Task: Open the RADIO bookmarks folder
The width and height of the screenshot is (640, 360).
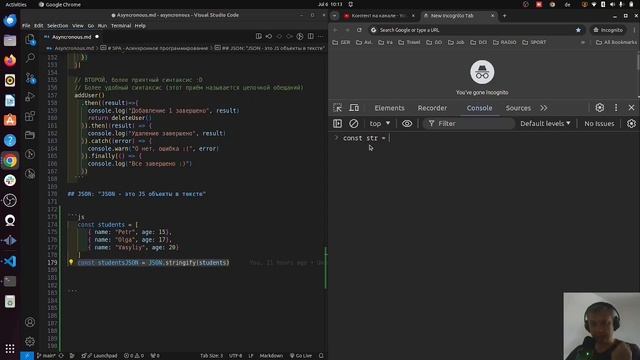Action: click(x=504, y=42)
